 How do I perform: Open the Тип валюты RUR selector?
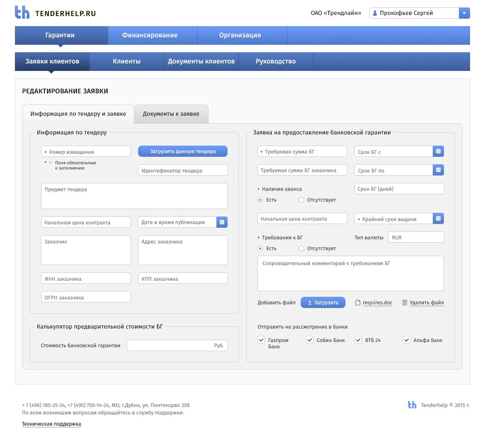coord(416,237)
